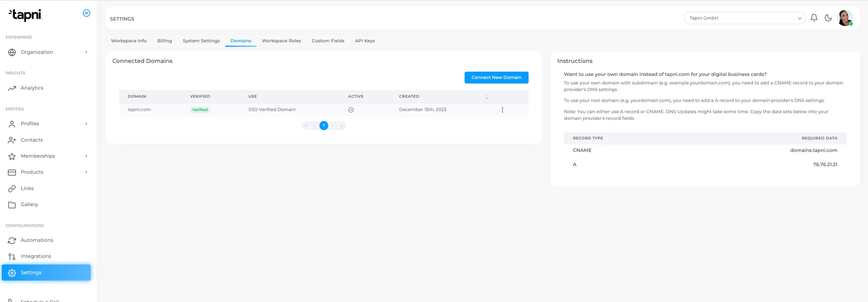Open the three-dot menu for tapni.com
Screen dimensions: 868x302
(x=502, y=110)
